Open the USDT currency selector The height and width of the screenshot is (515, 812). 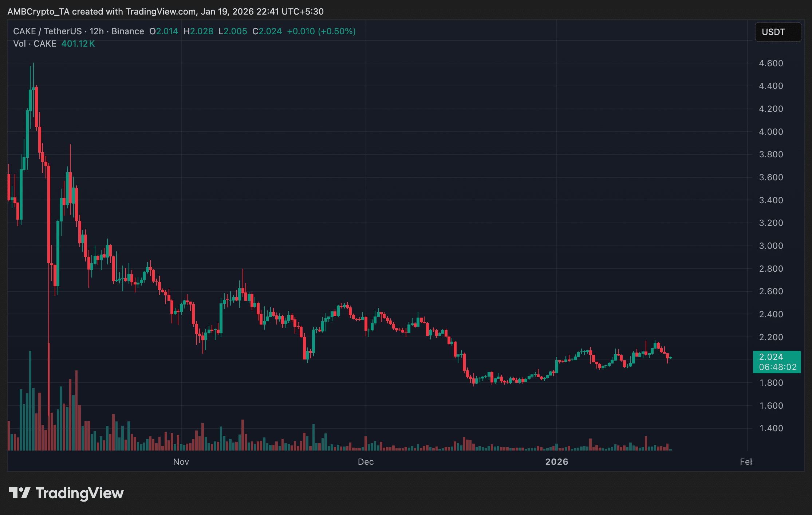[x=778, y=32]
